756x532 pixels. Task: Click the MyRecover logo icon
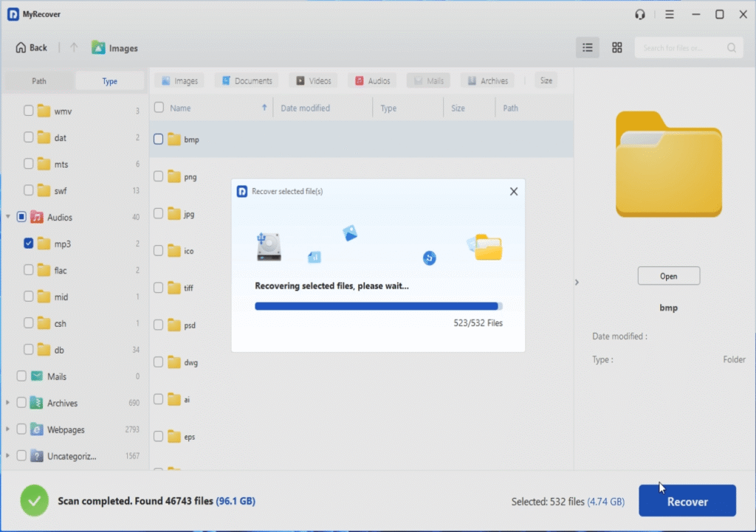(x=13, y=14)
